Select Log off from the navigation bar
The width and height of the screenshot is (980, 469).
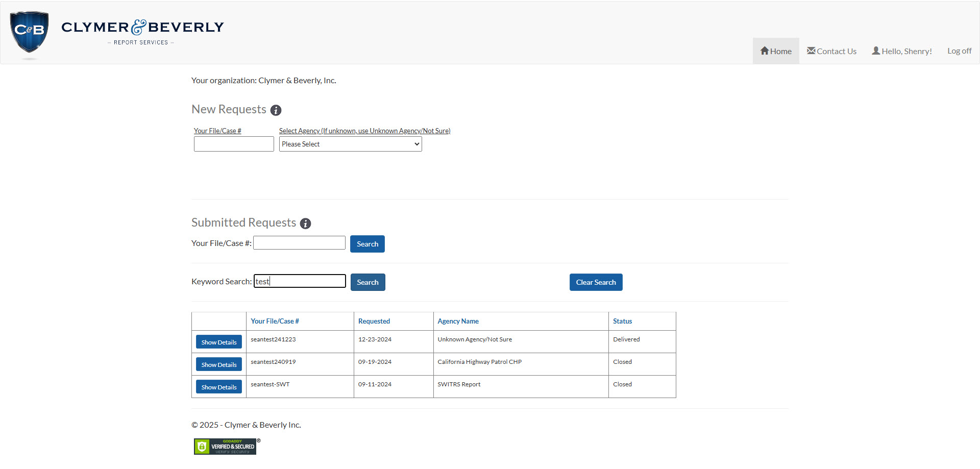[x=959, y=51]
